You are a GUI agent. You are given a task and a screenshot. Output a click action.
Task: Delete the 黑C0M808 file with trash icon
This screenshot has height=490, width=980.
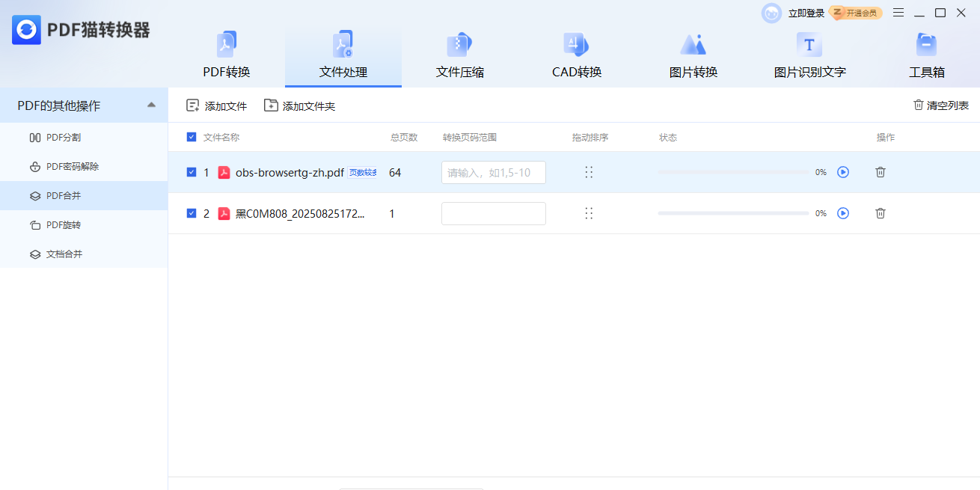click(x=880, y=213)
